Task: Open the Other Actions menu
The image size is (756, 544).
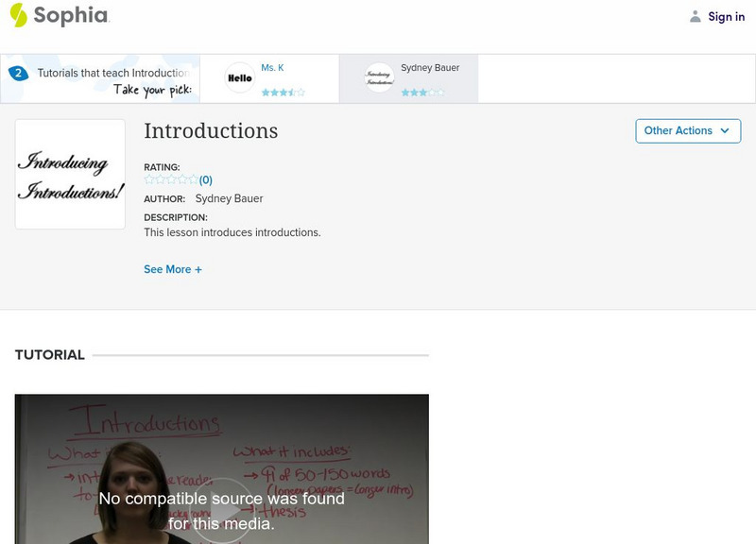Action: 687,130
